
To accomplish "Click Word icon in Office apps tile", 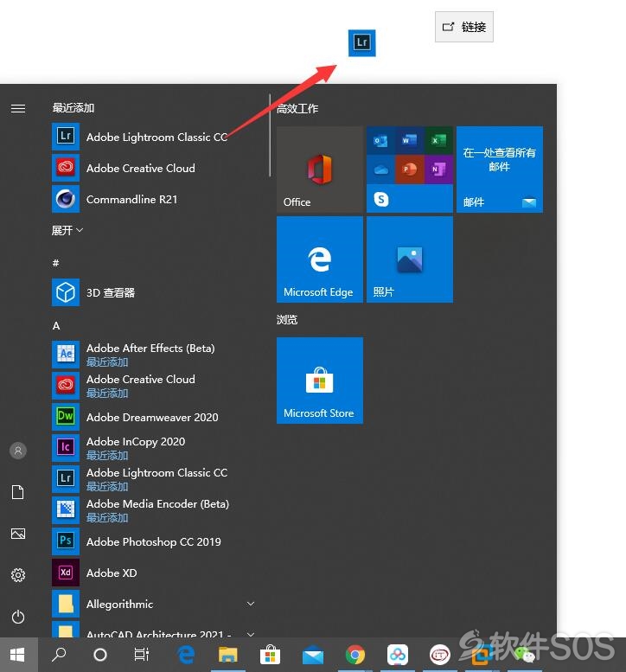I will [410, 140].
